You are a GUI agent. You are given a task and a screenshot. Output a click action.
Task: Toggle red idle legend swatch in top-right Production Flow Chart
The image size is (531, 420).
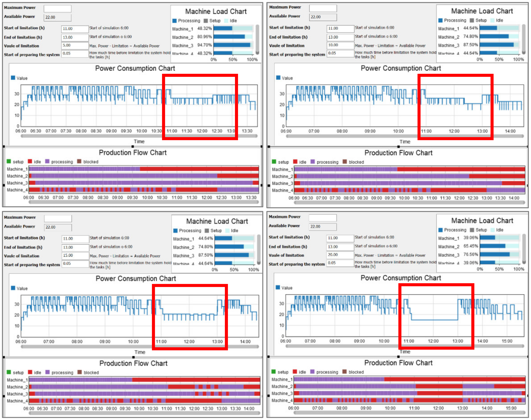(x=295, y=162)
